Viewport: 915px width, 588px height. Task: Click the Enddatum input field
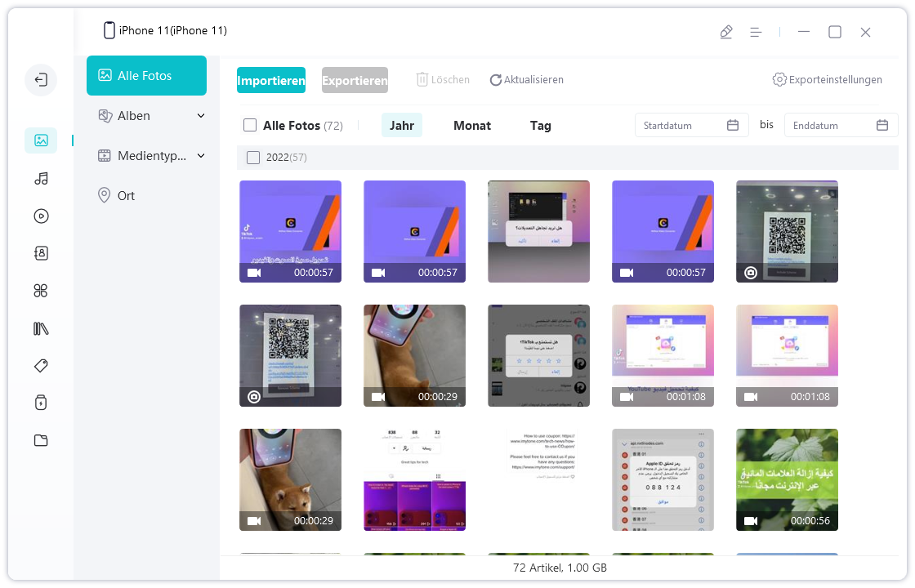click(841, 126)
